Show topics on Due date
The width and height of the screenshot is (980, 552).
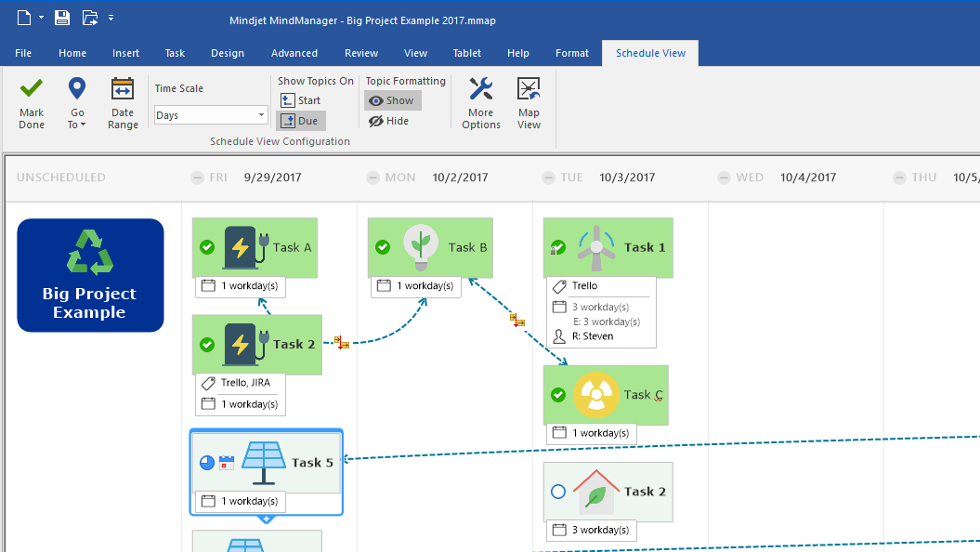click(299, 121)
